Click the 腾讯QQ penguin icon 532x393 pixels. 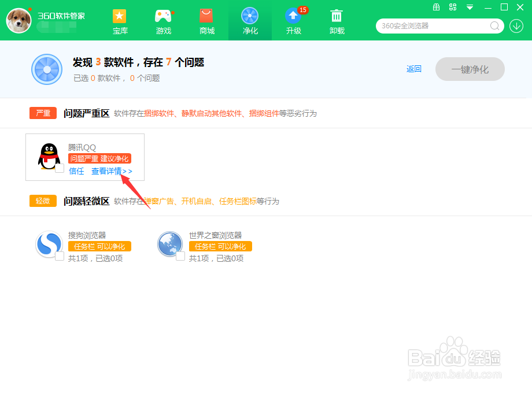(49, 156)
